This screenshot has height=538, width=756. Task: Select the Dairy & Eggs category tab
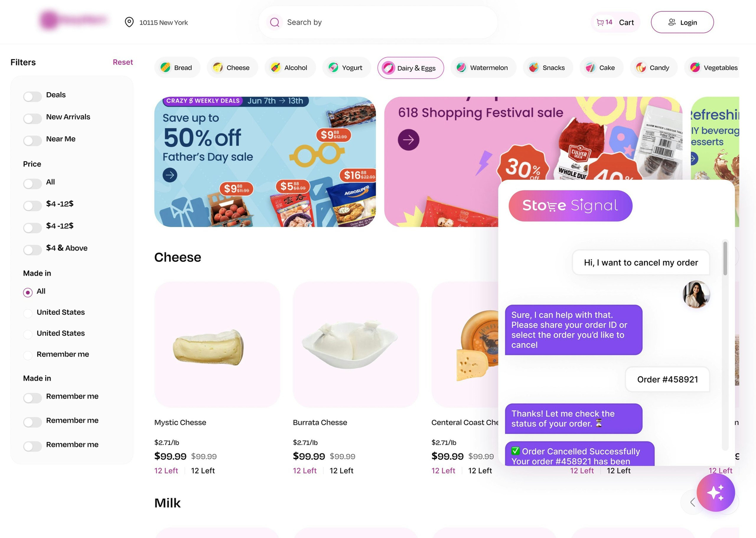point(411,68)
